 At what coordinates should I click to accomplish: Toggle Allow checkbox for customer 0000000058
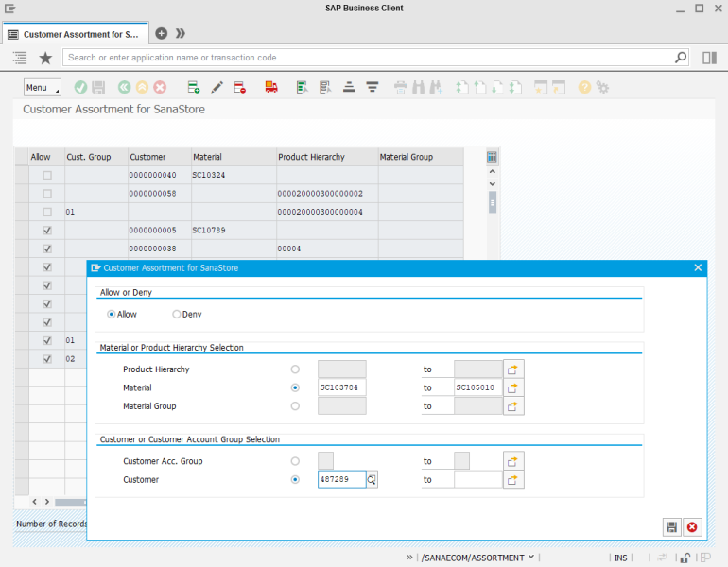click(x=47, y=194)
